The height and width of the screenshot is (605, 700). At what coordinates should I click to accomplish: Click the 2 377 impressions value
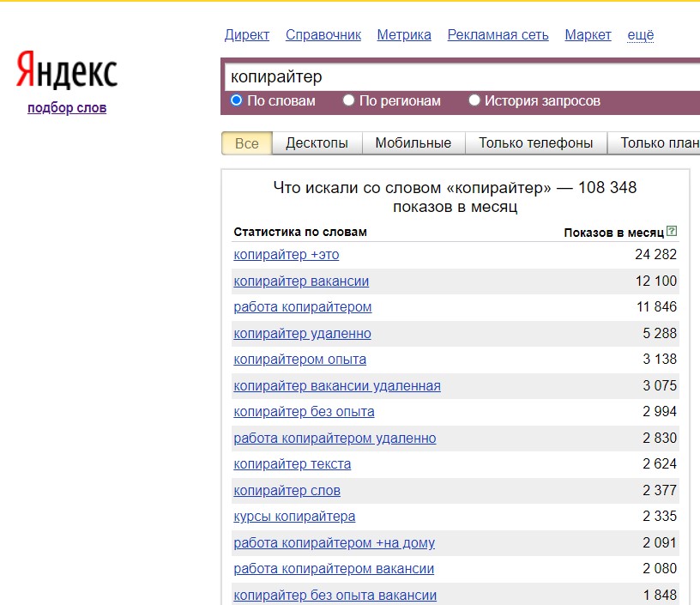pyautogui.click(x=660, y=490)
